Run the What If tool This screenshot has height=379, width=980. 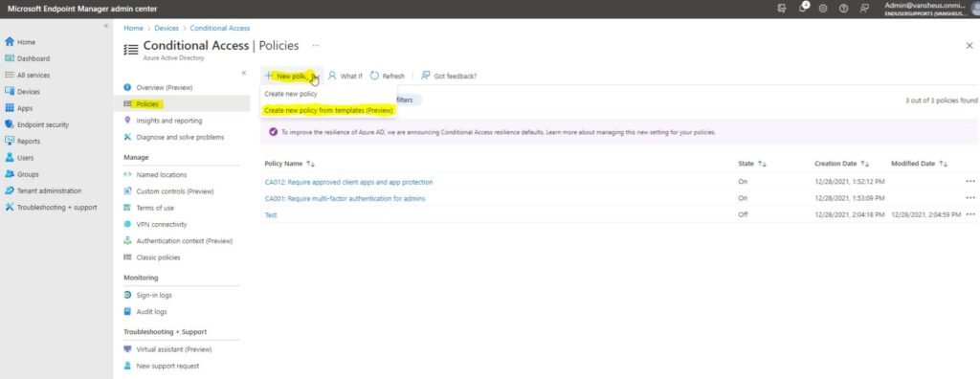(x=345, y=76)
